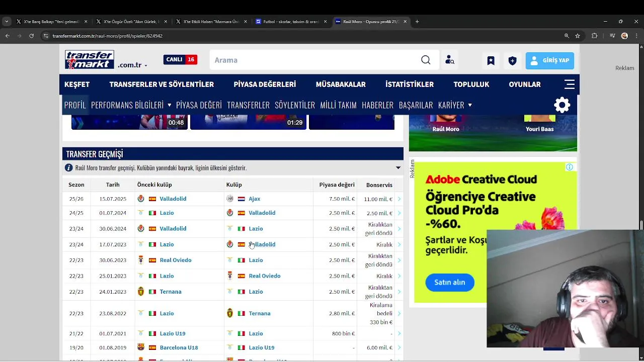Open the Barcelona U18 link
644x362 pixels.
pos(179,348)
